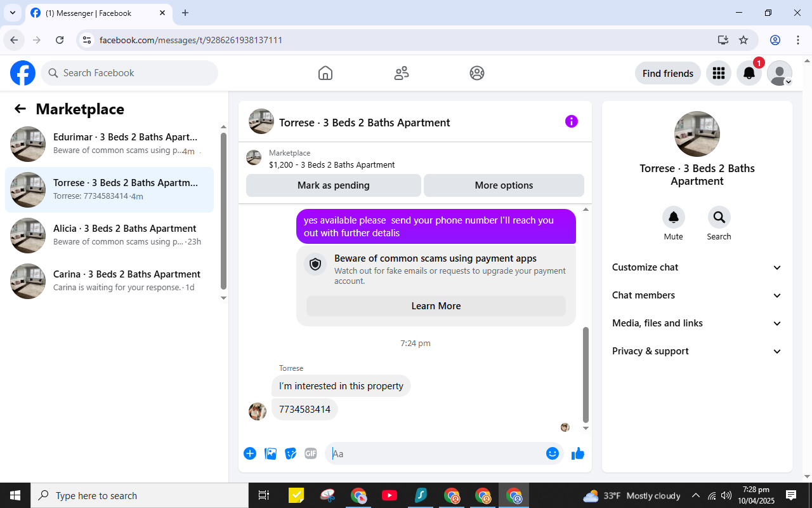Screen dimensions: 812x508
Task: Open the Chrome profile icon
Action: click(x=775, y=40)
